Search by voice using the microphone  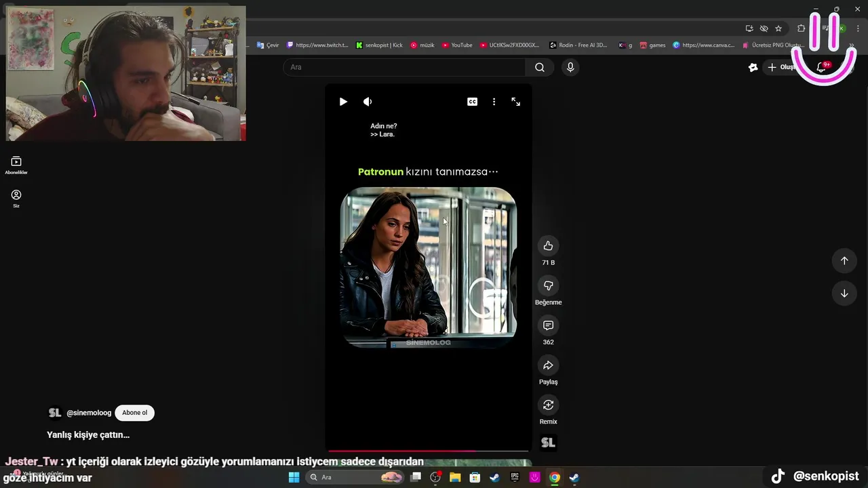[x=570, y=67]
